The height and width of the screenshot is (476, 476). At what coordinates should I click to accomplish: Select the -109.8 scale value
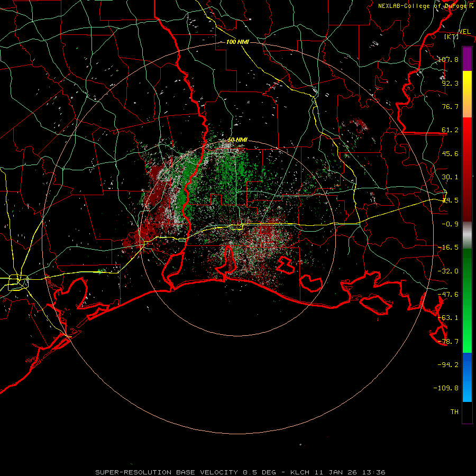[x=446, y=388]
